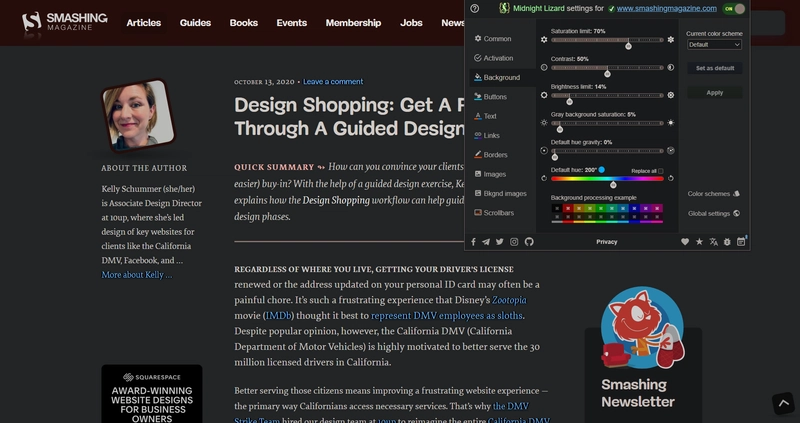Toggle the Midnight Lizard ON switch
The height and width of the screenshot is (423, 800).
[x=734, y=9]
